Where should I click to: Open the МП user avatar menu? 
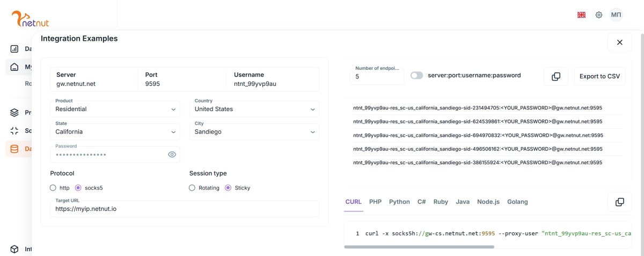click(616, 15)
